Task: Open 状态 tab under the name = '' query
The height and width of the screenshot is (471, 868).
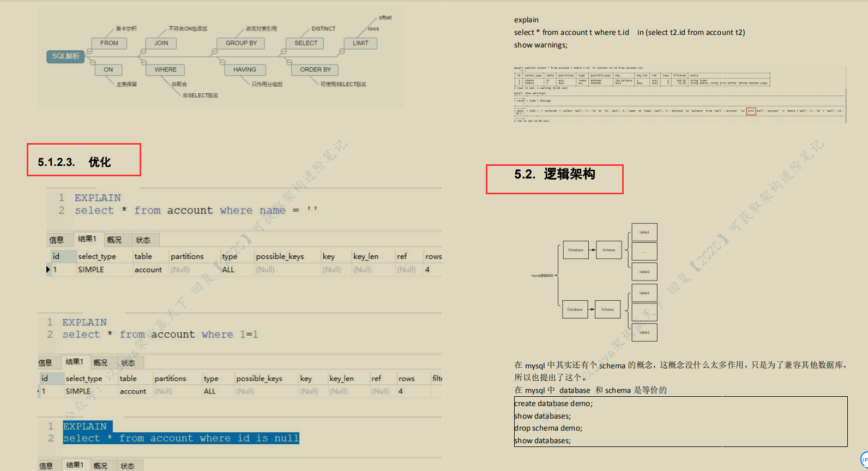Action: coord(143,240)
